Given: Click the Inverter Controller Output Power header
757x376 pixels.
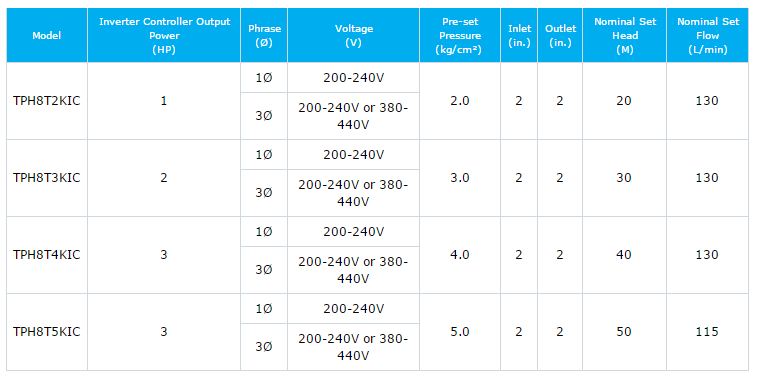Looking at the screenshot, I should pos(164,35).
